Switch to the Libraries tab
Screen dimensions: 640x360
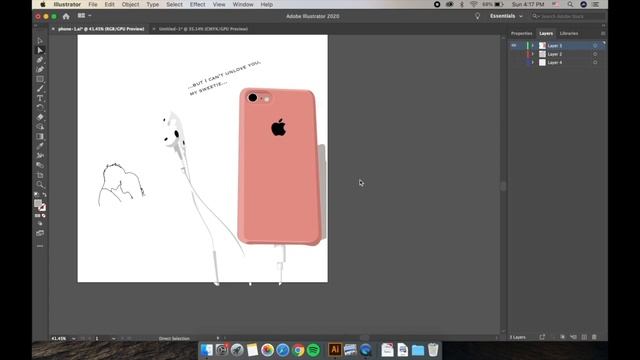(x=569, y=33)
